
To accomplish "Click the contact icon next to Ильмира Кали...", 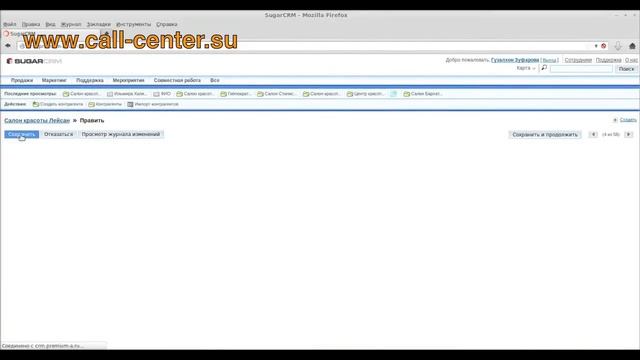I will point(110,94).
